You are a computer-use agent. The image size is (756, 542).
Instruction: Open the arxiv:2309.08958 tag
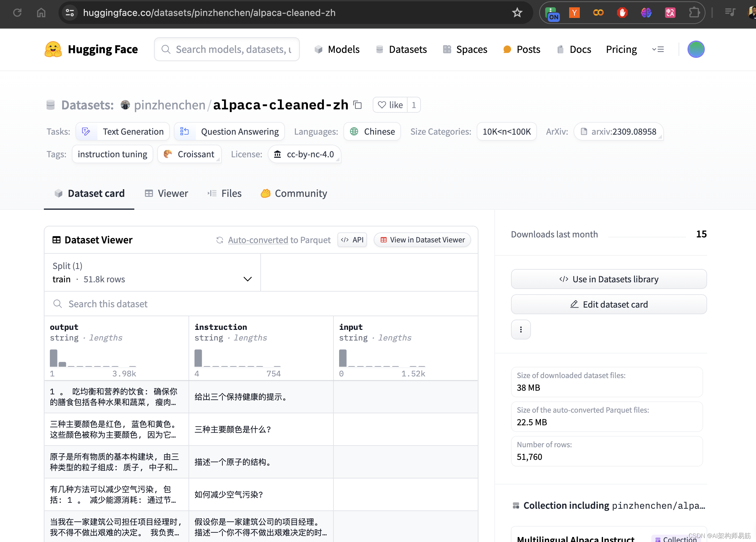[618, 132]
